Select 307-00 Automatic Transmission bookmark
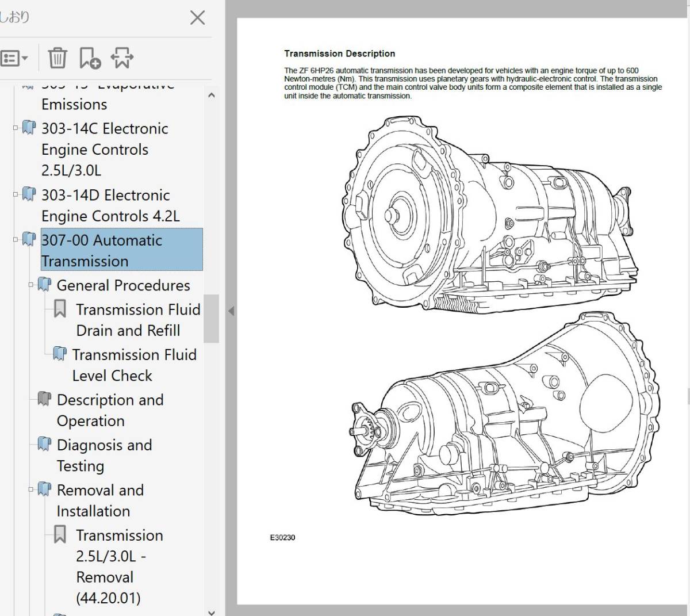This screenshot has height=616, width=690. pyautogui.click(x=121, y=250)
